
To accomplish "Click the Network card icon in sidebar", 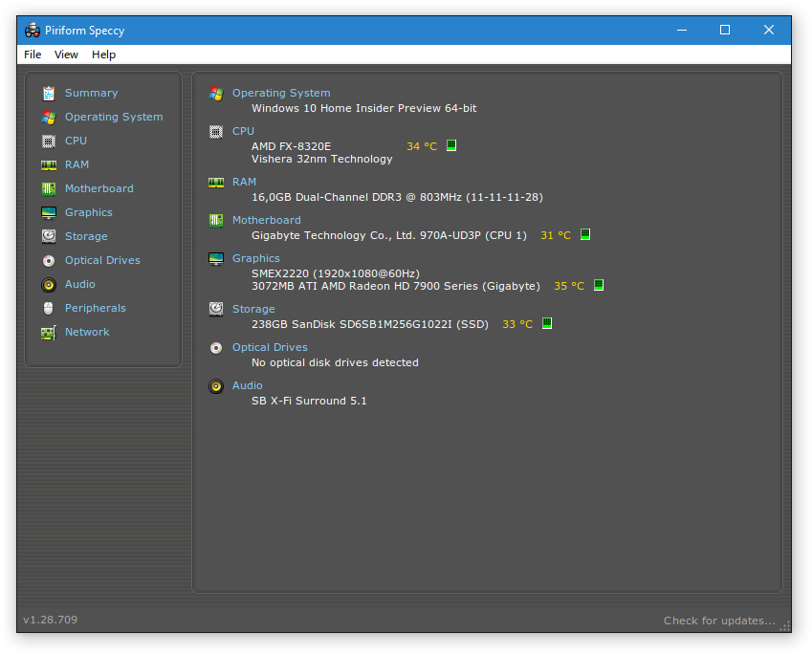I will click(49, 333).
